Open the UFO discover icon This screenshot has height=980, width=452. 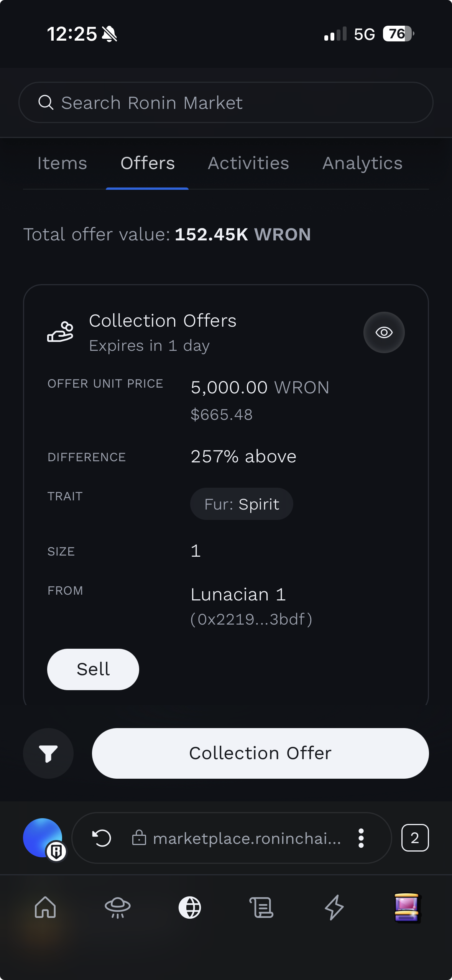pos(118,907)
